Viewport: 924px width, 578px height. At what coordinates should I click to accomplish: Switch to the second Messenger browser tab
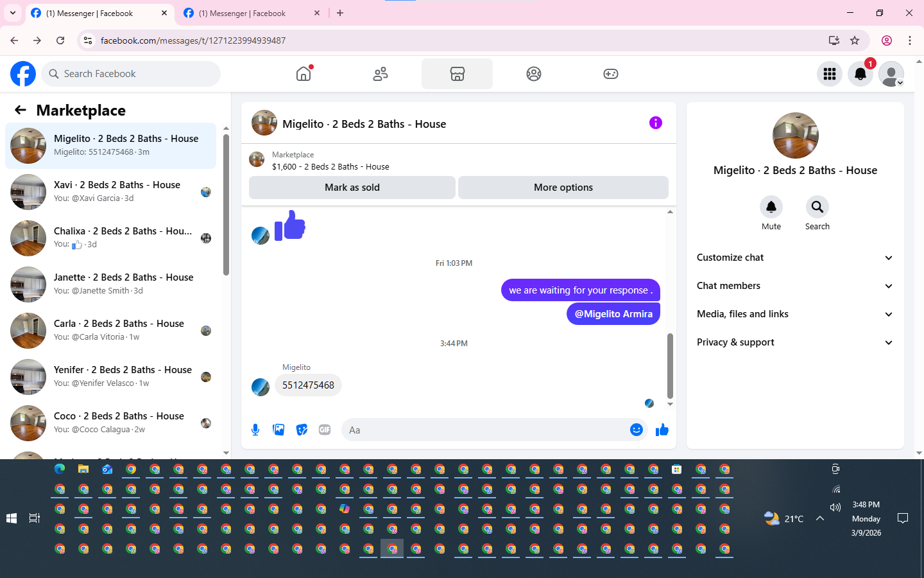(252, 13)
